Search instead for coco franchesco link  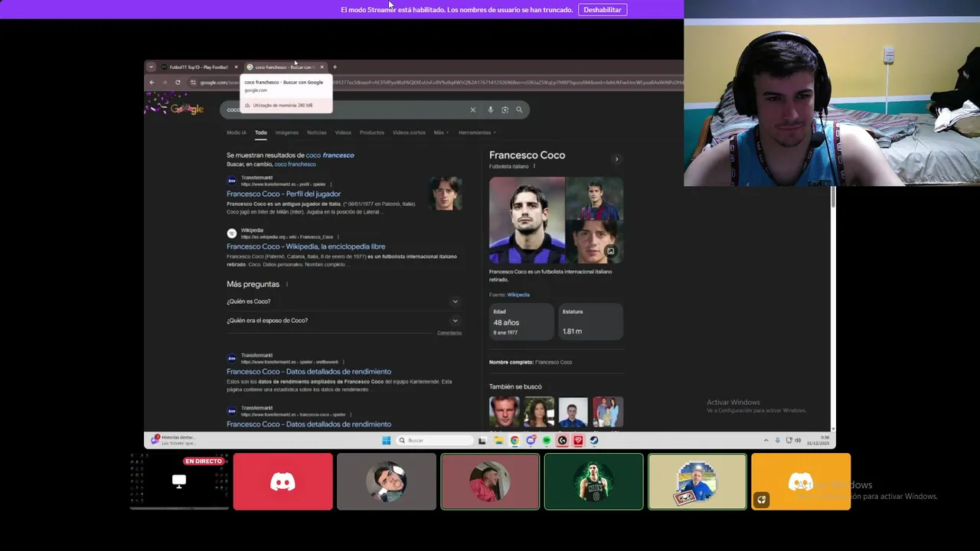pos(295,165)
